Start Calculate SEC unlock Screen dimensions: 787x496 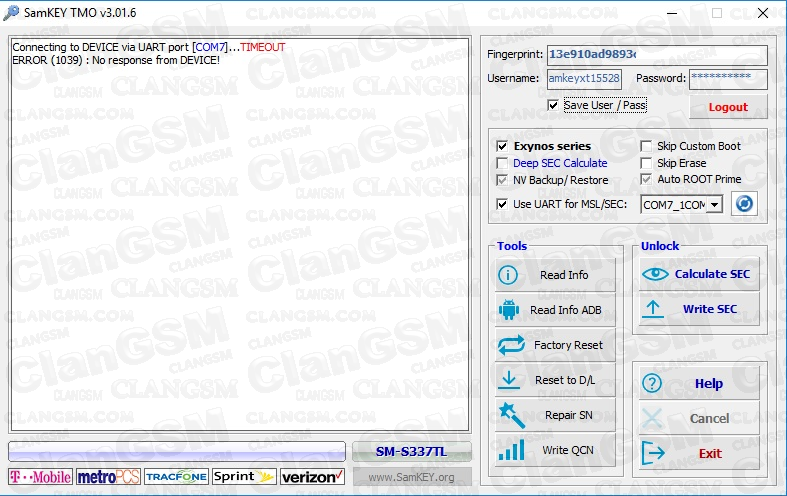tap(700, 274)
